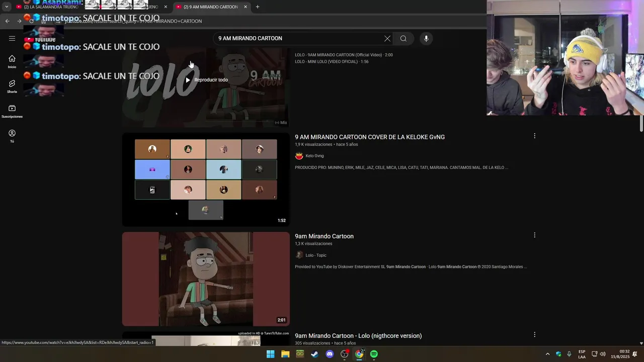The height and width of the screenshot is (362, 644).
Task: Open the volume tray icon
Action: 603,354
